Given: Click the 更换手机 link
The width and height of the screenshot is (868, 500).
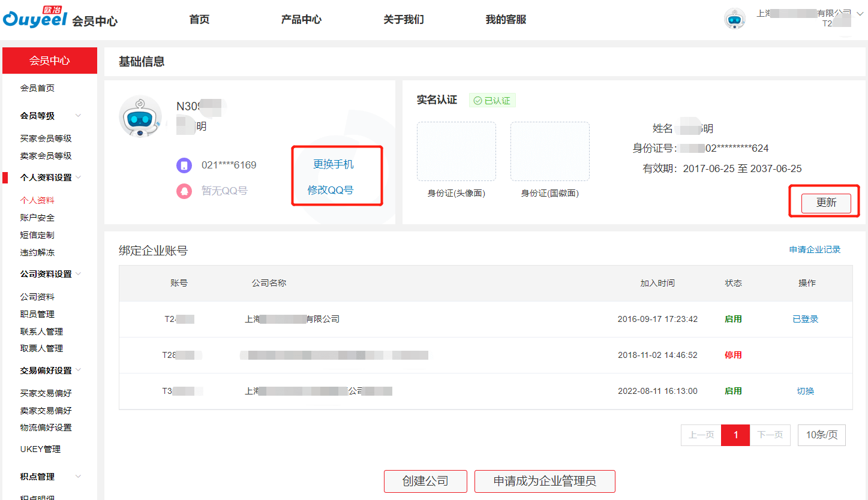Looking at the screenshot, I should (x=333, y=165).
